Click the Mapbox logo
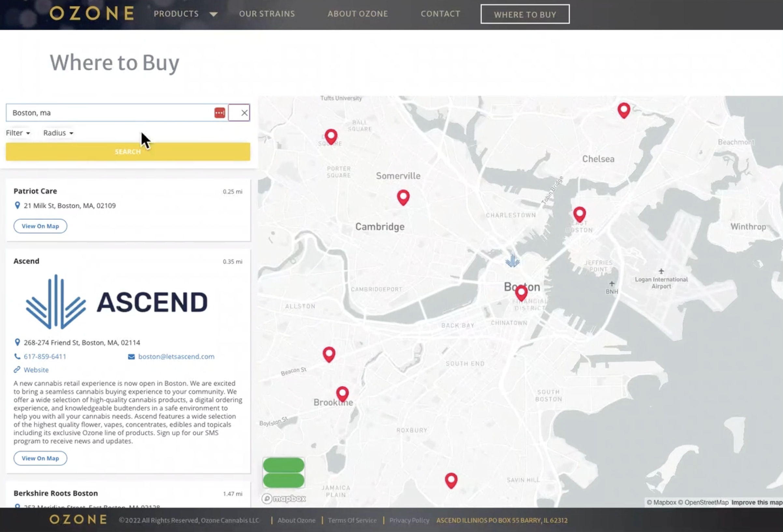783x532 pixels. (x=284, y=498)
